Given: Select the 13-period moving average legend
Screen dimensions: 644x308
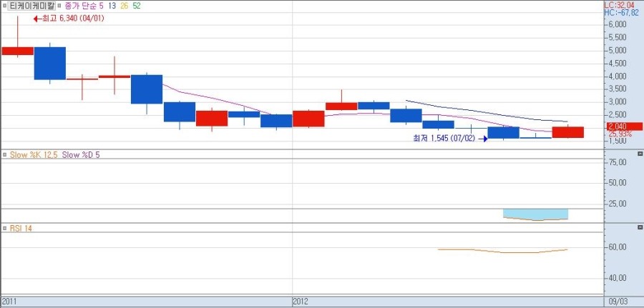Looking at the screenshot, I should click(x=112, y=6).
